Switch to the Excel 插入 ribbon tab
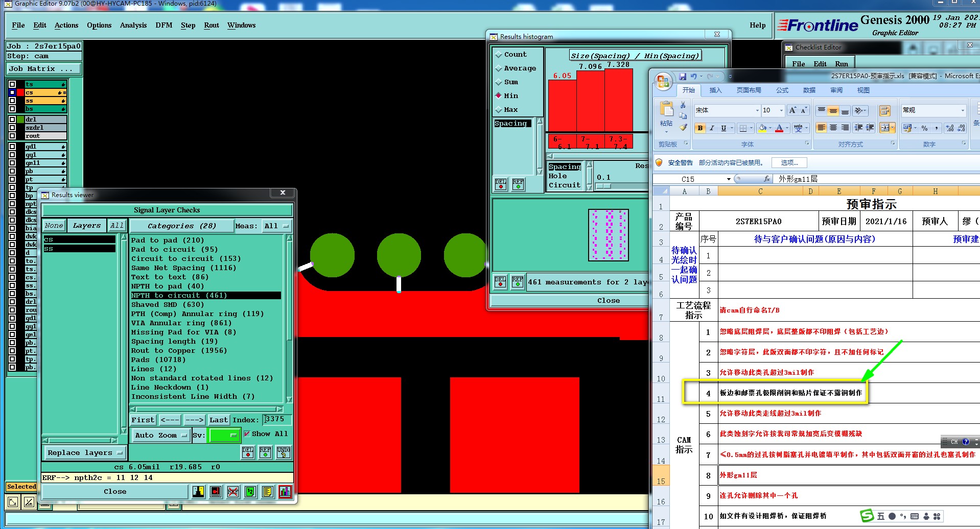The height and width of the screenshot is (529, 980). (715, 90)
